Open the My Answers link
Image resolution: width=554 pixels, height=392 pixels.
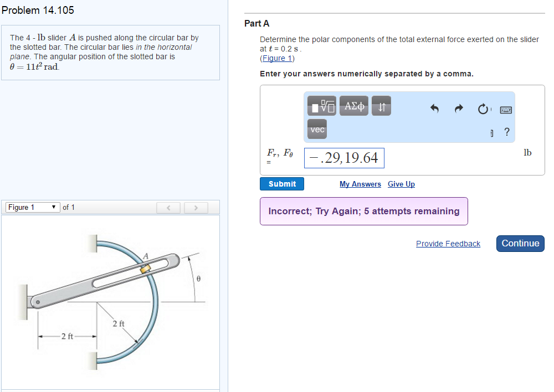[x=360, y=184]
